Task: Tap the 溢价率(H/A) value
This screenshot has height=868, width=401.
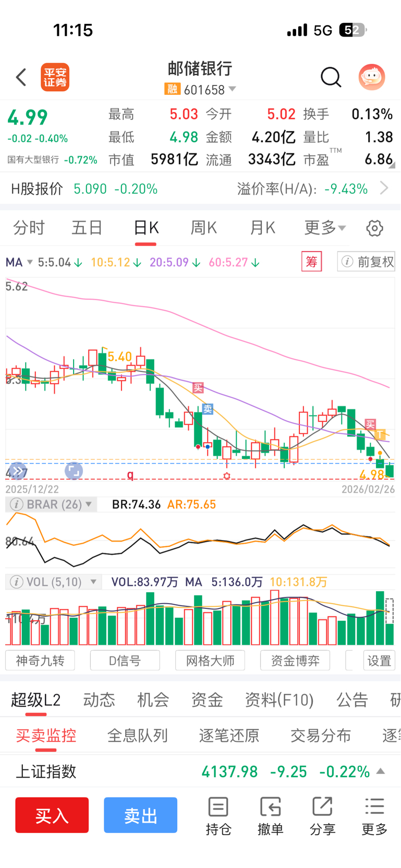Action: (346, 188)
